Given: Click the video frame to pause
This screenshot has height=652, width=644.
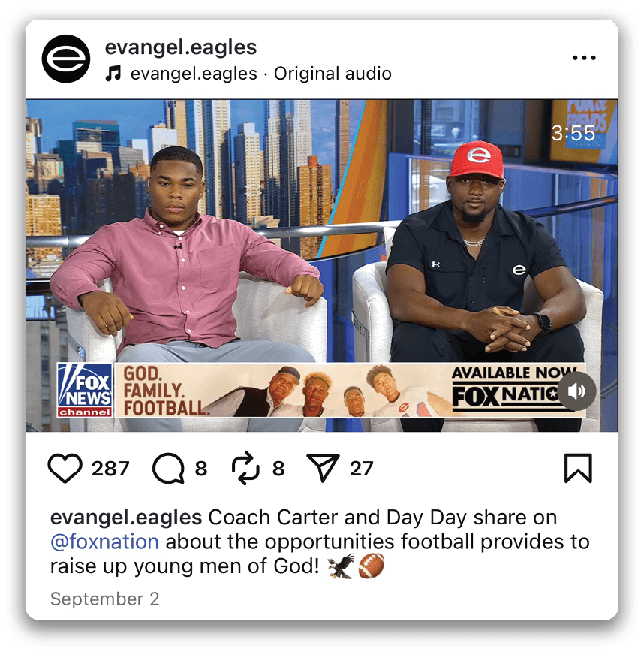Looking at the screenshot, I should (x=322, y=265).
